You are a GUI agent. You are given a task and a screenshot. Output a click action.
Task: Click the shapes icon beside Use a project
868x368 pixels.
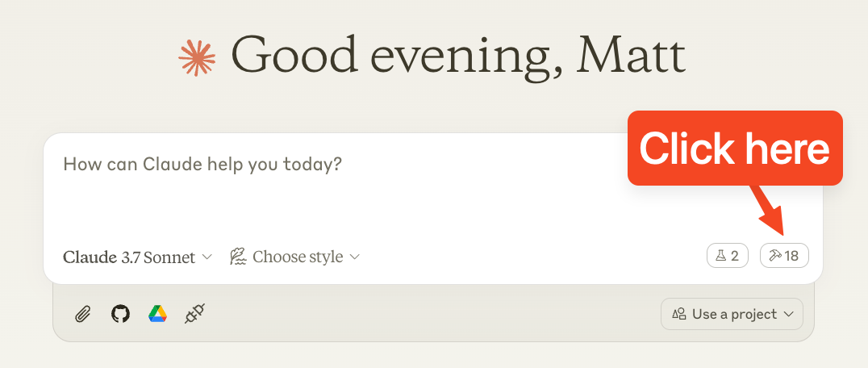point(680,314)
